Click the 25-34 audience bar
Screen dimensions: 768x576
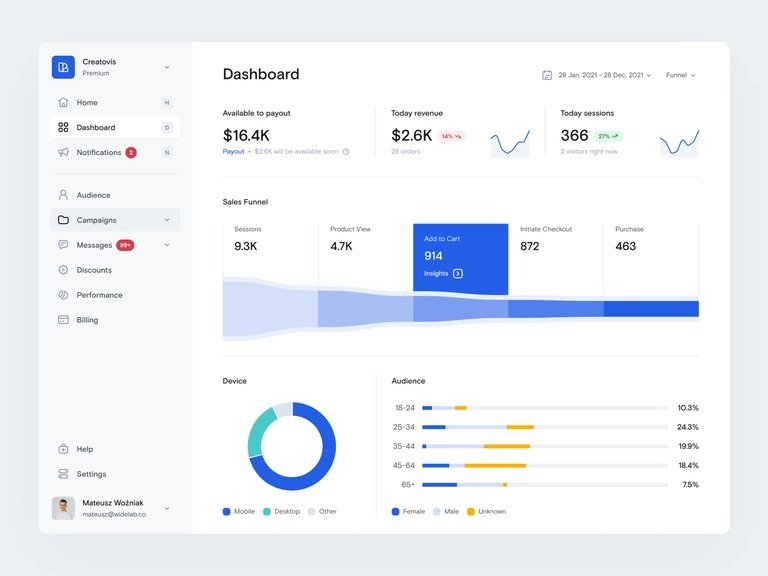coord(544,427)
